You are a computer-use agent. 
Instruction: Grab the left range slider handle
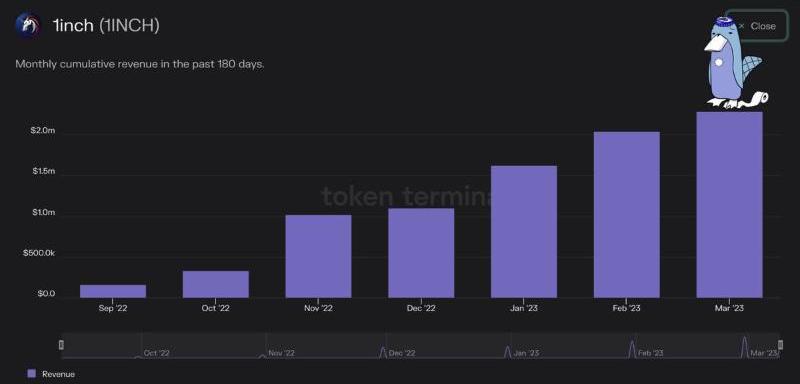pos(62,345)
